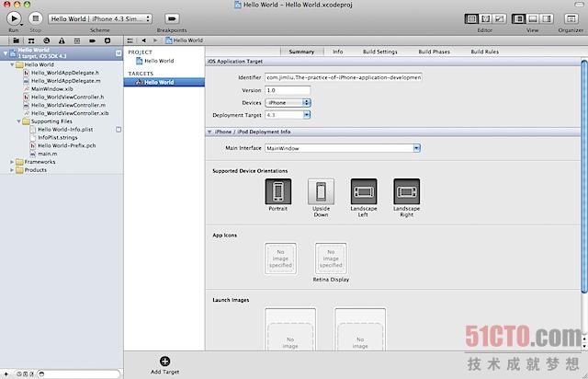Toggle Landscape Left orientation support
The width and height of the screenshot is (588, 379).
pyautogui.click(x=364, y=191)
